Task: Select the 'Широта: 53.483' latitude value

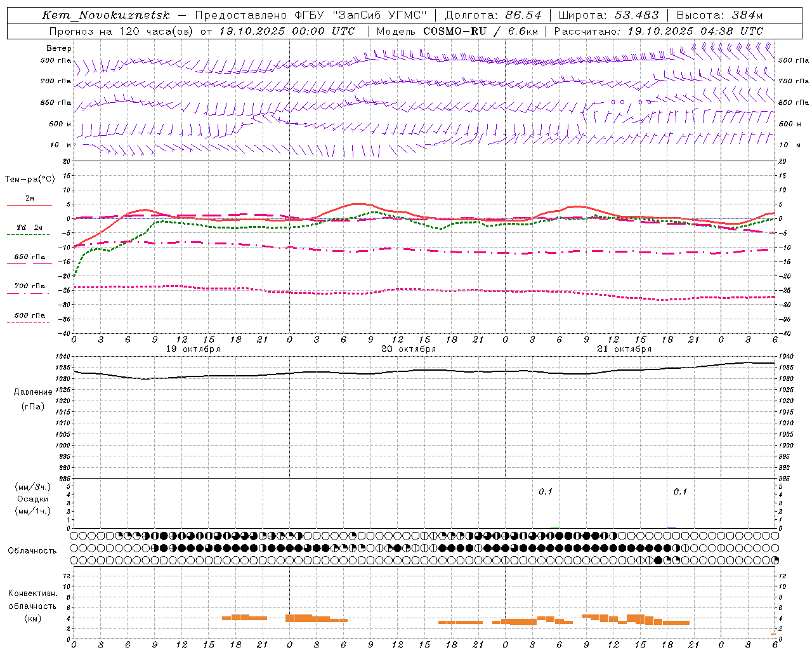Action: pos(608,15)
